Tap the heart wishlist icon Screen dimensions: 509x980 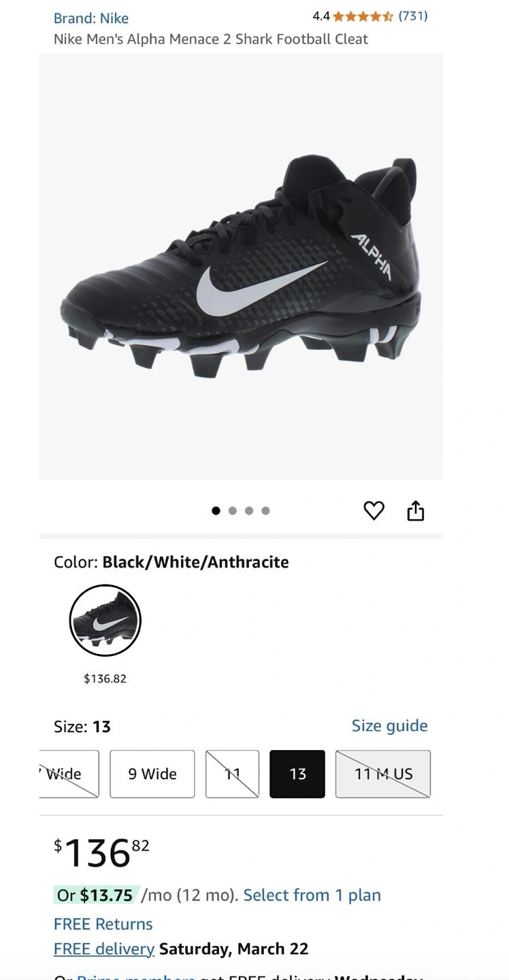[374, 510]
